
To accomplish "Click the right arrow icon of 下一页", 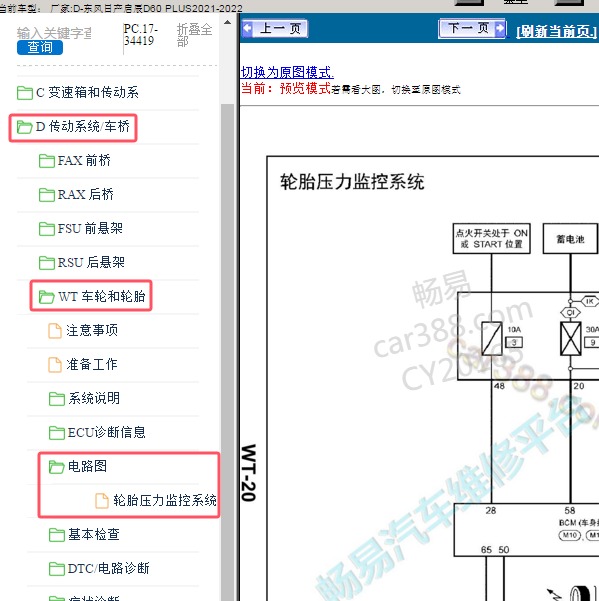I will click(500, 28).
